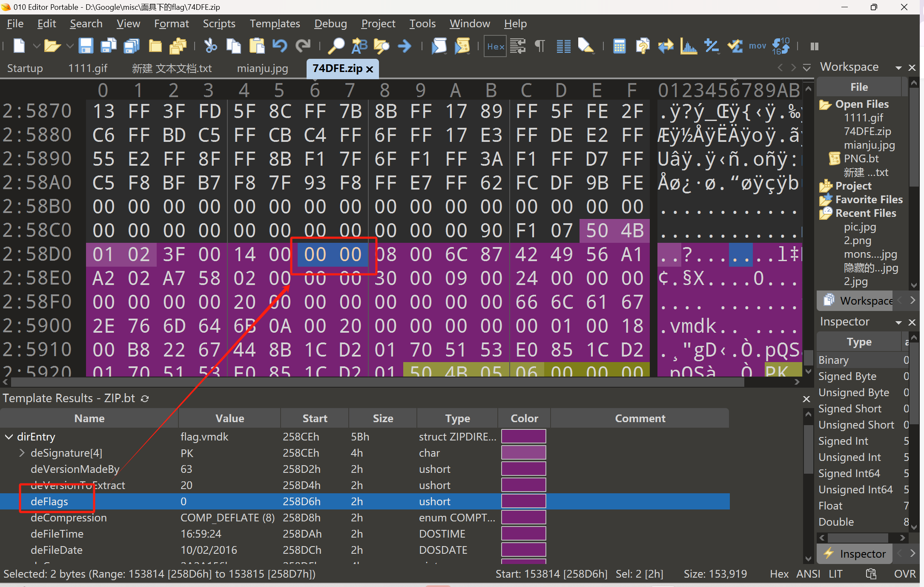924x587 pixels.
Task: Toggle OVR insert/overwrite mode in status bar
Action: [x=904, y=574]
